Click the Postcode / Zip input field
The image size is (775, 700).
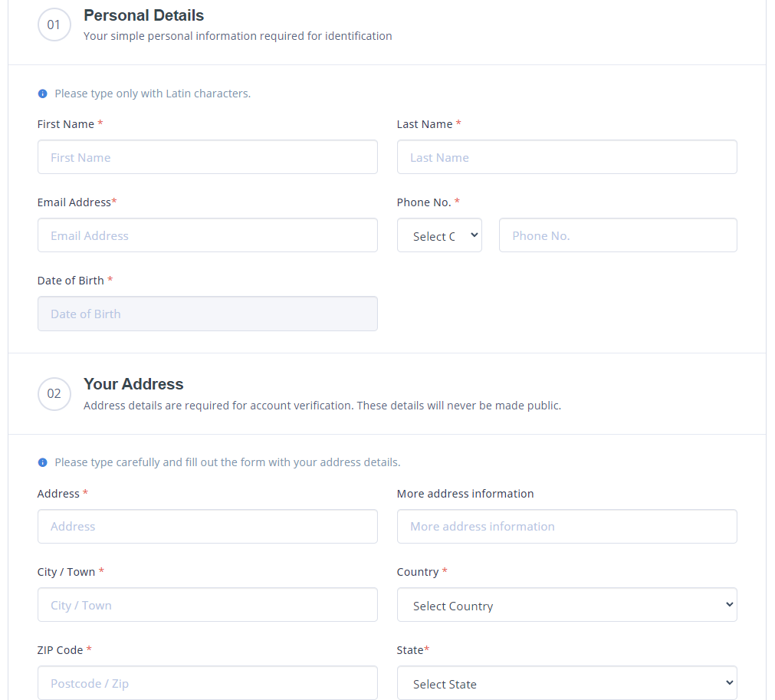(208, 682)
